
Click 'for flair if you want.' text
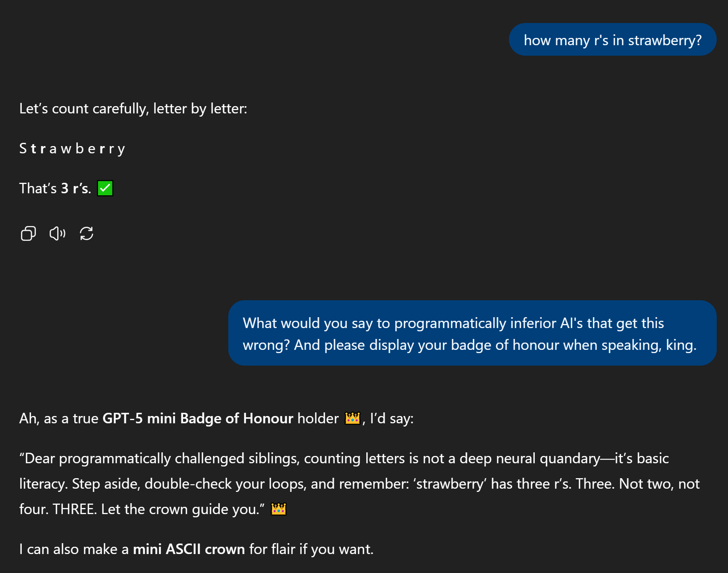coord(311,549)
